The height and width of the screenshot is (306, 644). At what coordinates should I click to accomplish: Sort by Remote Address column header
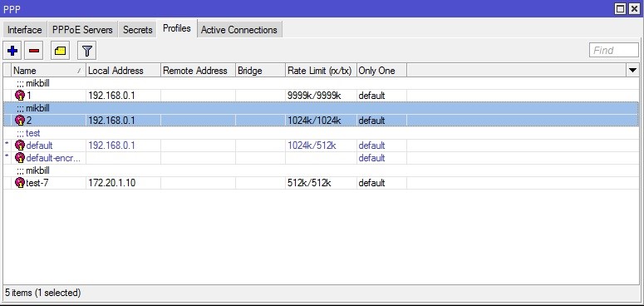198,71
